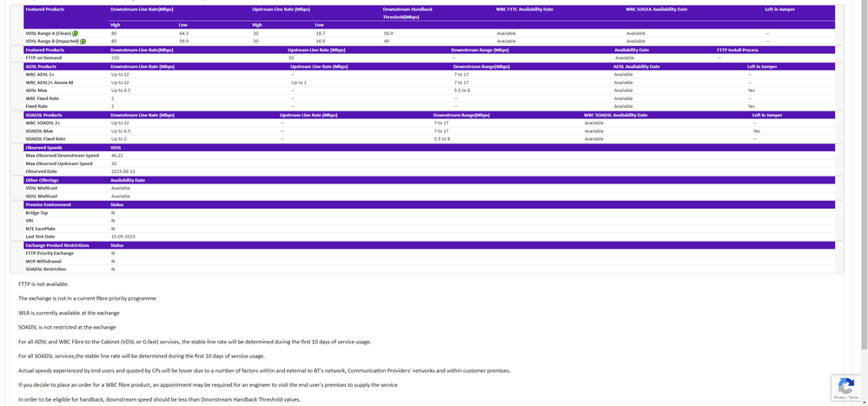Click the WBC SOGEA Availability Date column header
Viewport: 868px width, 406px height.
click(656, 10)
